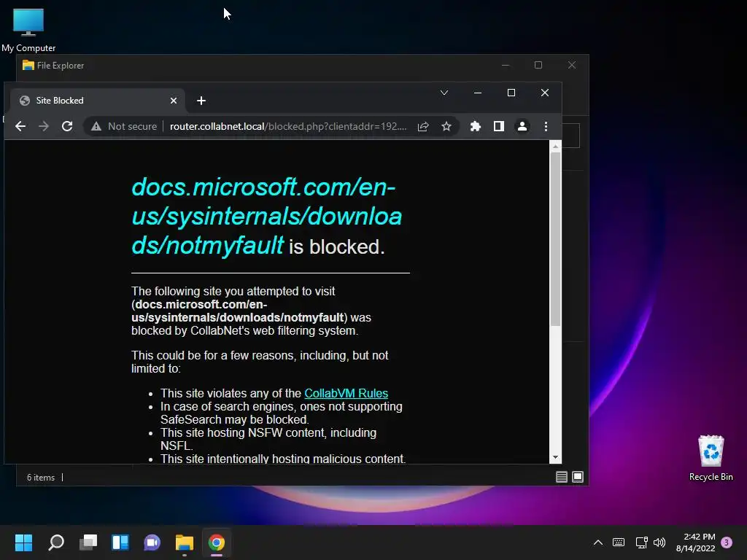
Task: Click Chrome's forward navigation arrow
Action: pos(43,126)
